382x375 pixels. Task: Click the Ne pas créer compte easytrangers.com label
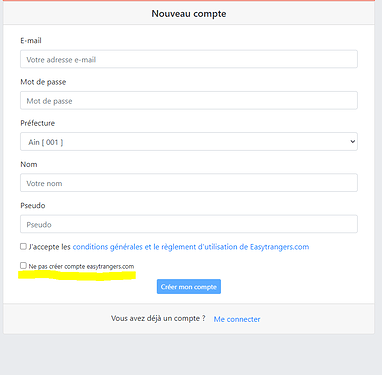(81, 266)
